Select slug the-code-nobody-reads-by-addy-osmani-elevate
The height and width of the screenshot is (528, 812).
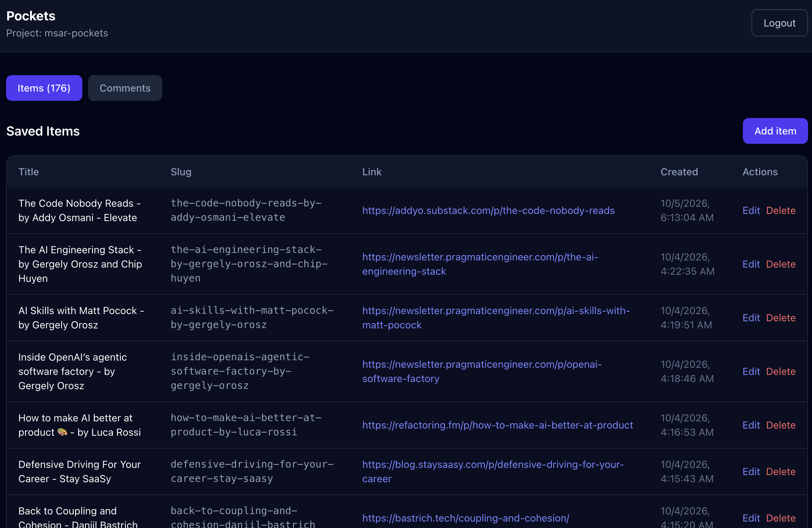coord(246,210)
